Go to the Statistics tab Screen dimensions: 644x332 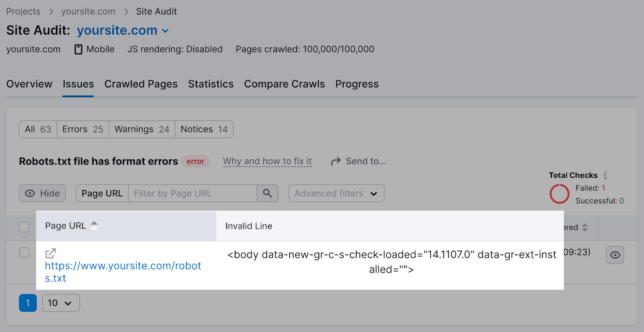pyautogui.click(x=211, y=84)
